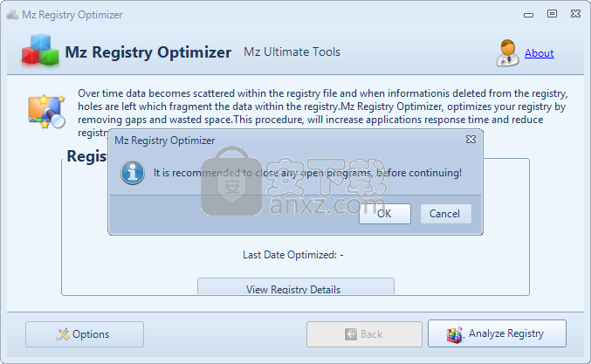
Task: Close the Mz Registry Optimizer message box
Action: tap(471, 140)
